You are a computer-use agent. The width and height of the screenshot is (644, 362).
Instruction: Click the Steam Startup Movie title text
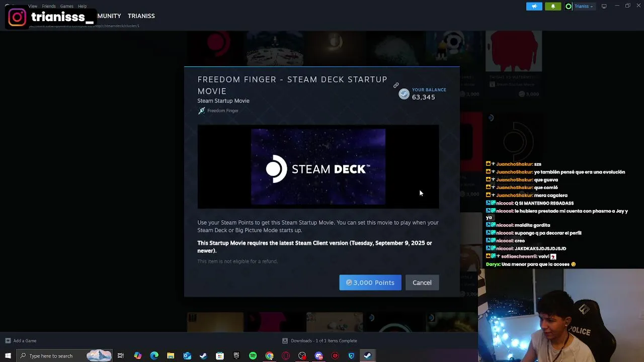223,101
